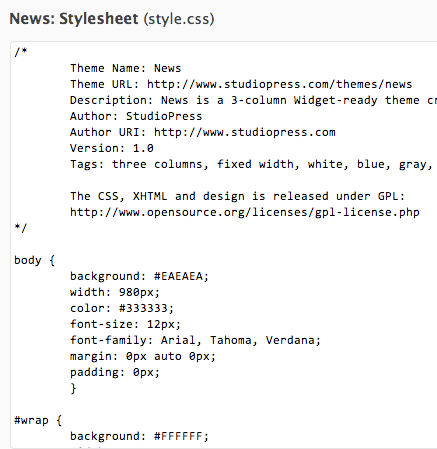The width and height of the screenshot is (437, 449).
Task: Click the 'Version: 1.0' line
Action: (112, 148)
